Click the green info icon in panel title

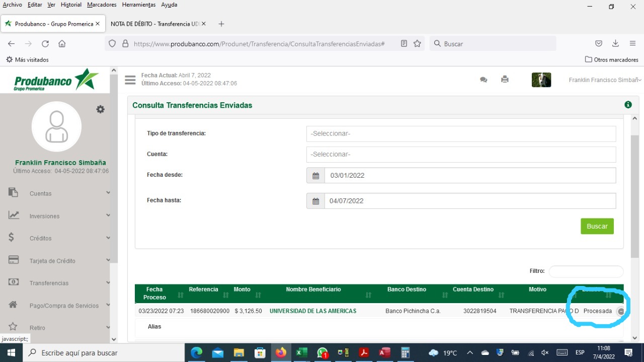point(628,105)
